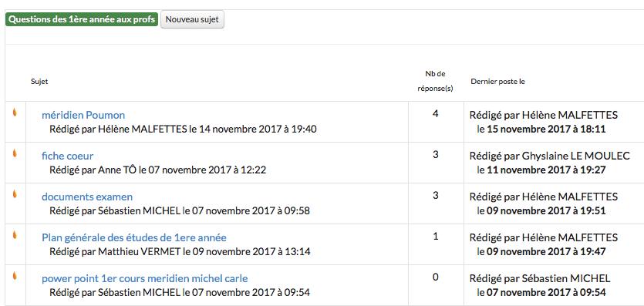The height and width of the screenshot is (306, 644).
Task: Open the fiche coeur topic
Action: (68, 156)
